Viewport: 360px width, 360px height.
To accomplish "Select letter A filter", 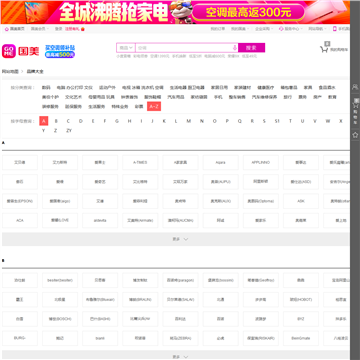I will coord(44,121).
